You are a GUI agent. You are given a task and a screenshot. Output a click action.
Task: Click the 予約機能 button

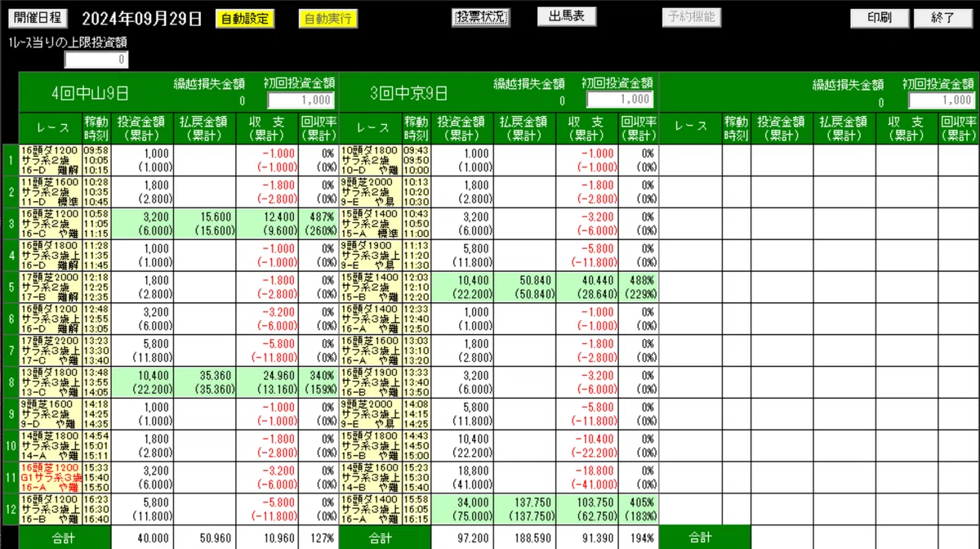pyautogui.click(x=691, y=17)
